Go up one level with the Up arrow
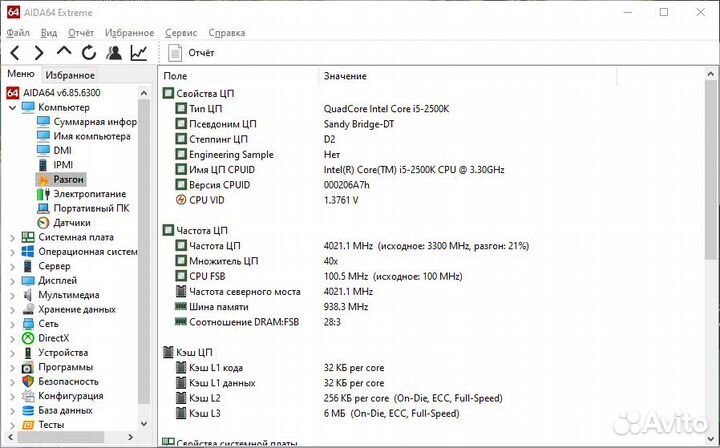 coord(64,53)
